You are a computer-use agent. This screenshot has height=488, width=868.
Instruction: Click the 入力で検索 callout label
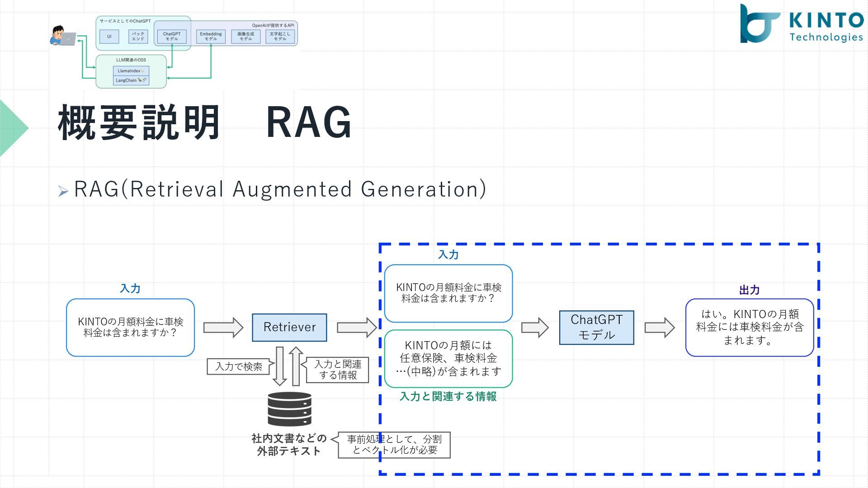[239, 366]
